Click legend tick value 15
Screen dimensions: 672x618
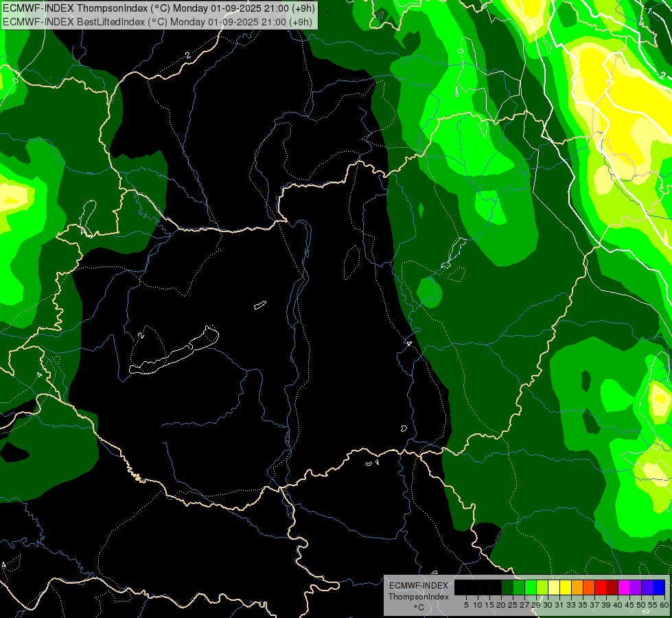[x=489, y=605]
